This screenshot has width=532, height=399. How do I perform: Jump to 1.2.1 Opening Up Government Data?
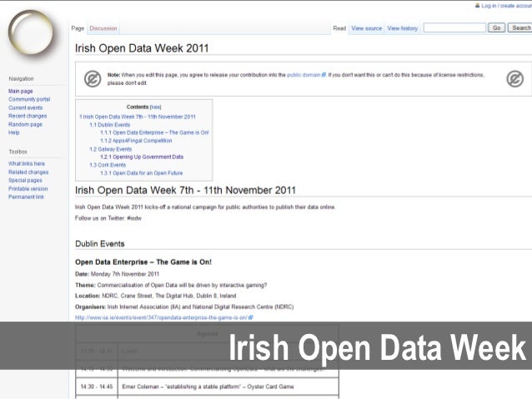(x=142, y=157)
